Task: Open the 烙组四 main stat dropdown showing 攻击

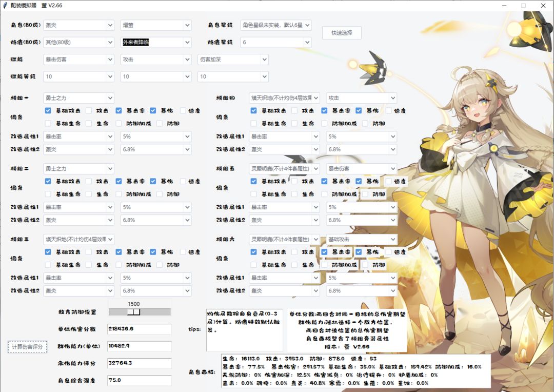Action: [x=362, y=98]
